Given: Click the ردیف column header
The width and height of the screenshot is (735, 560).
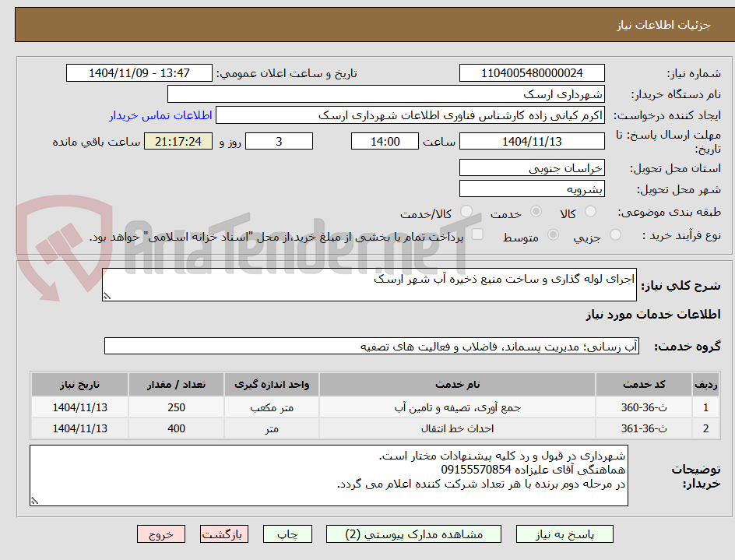Looking at the screenshot, I should tap(706, 385).
